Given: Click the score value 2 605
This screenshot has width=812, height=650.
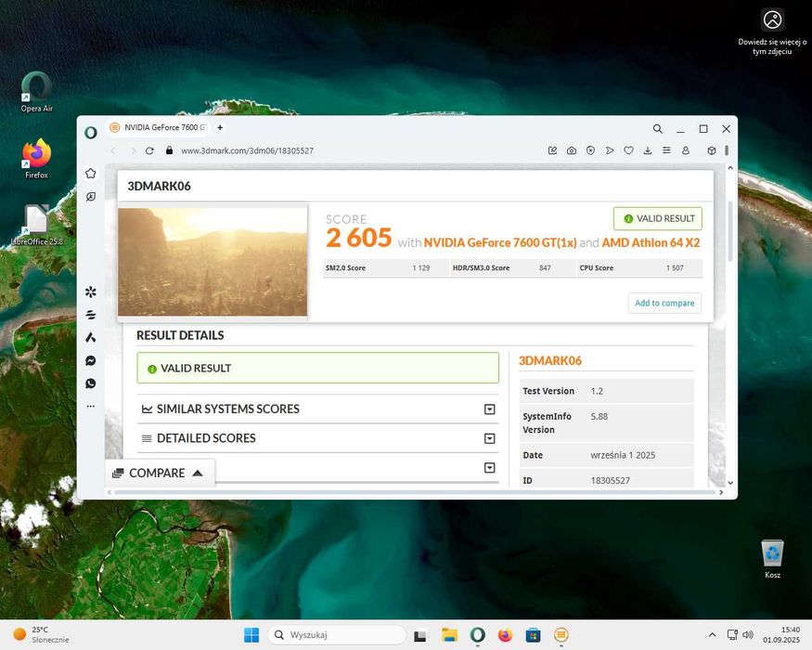Looking at the screenshot, I should tap(358, 238).
